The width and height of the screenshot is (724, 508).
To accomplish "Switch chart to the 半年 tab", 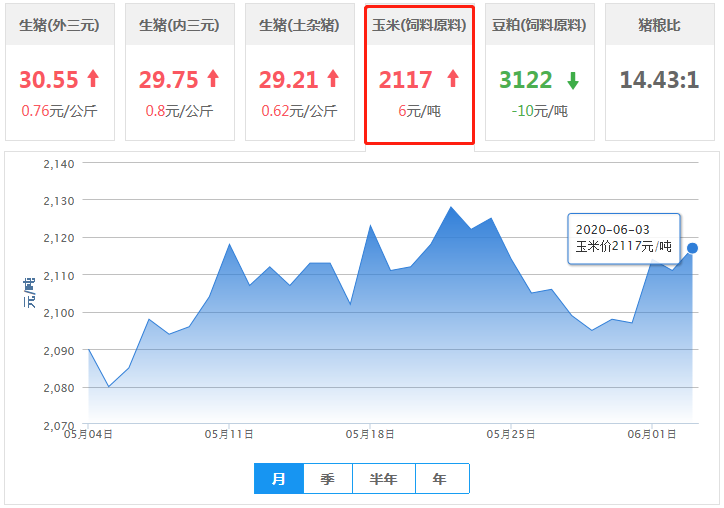I will tap(384, 479).
